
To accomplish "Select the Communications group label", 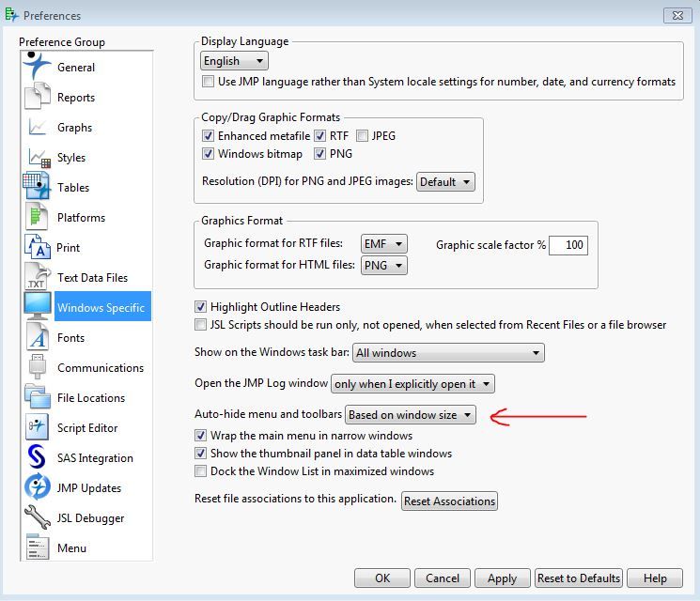I will pyautogui.click(x=101, y=368).
